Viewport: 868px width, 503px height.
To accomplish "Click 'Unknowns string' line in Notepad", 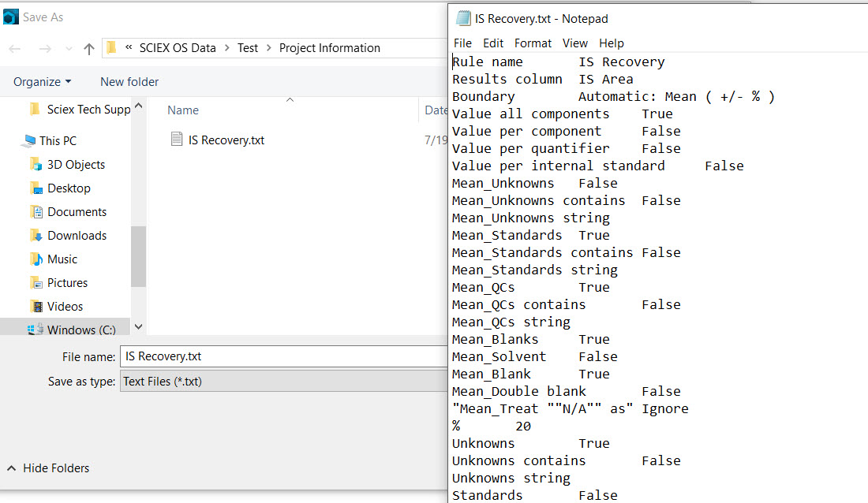I will tap(511, 478).
